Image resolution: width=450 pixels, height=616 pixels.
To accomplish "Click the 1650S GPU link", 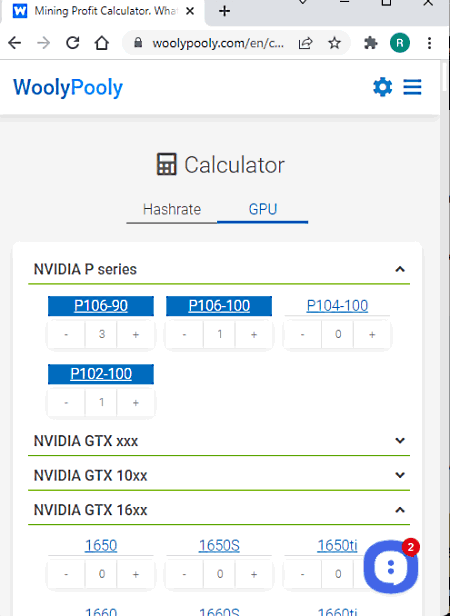I will 219,545.
